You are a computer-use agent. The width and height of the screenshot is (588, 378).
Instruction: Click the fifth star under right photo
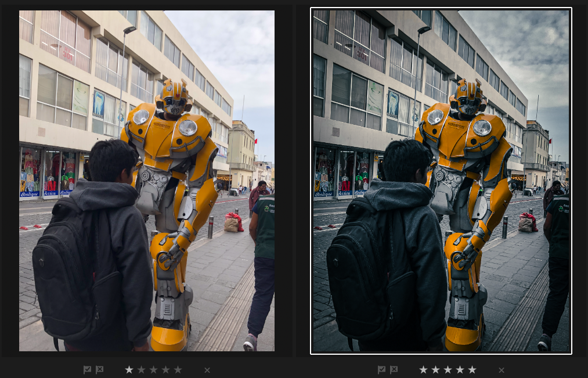click(472, 370)
